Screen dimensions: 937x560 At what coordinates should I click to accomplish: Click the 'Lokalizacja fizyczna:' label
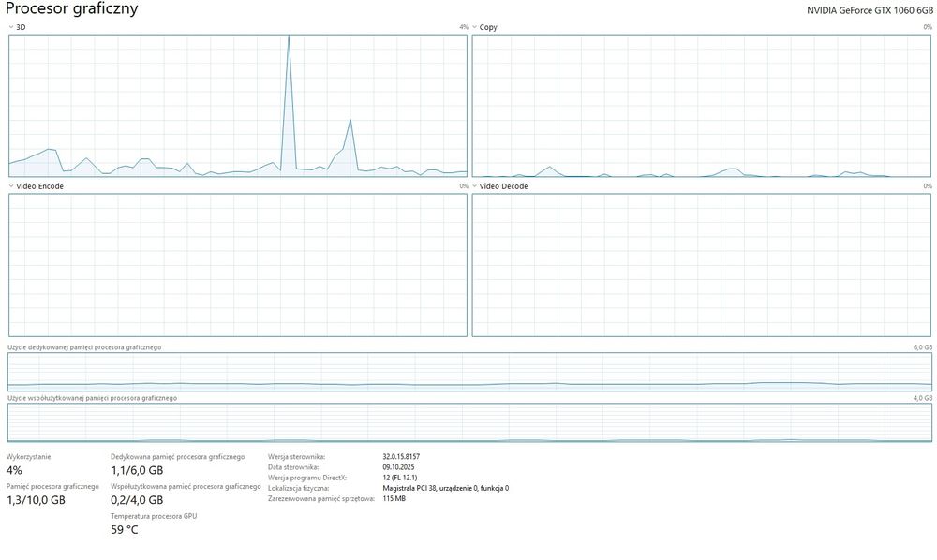point(298,488)
